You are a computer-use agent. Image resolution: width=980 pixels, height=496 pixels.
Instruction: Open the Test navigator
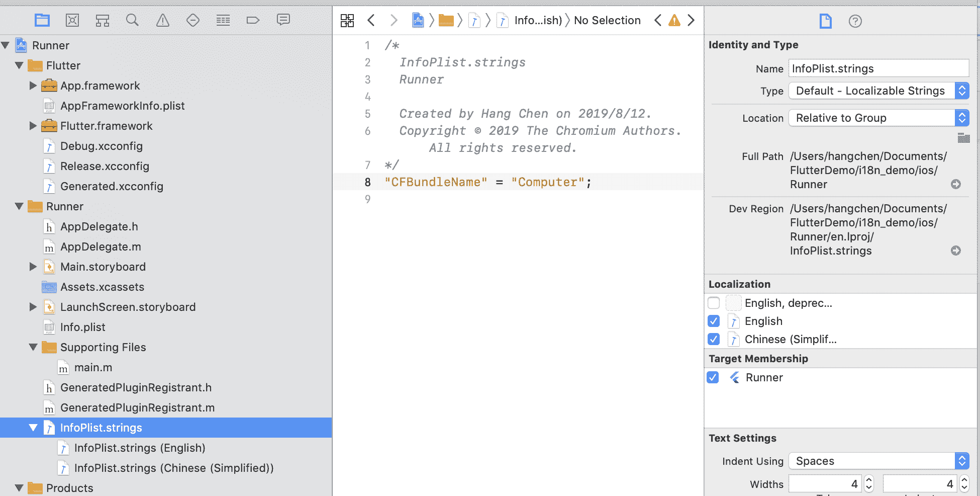(193, 20)
